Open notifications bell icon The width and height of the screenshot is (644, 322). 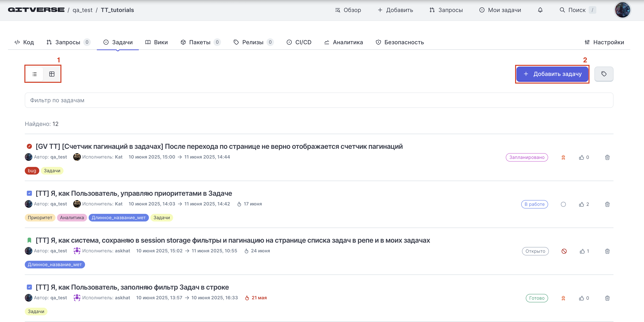(540, 10)
